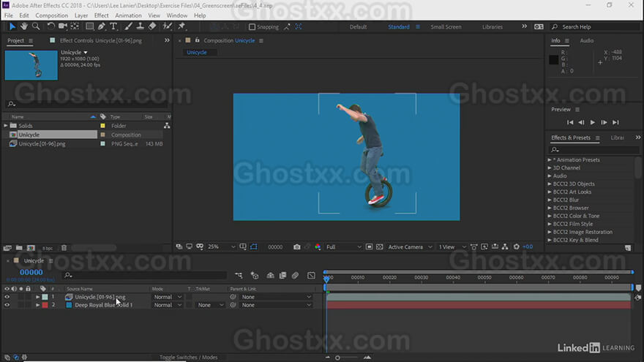The width and height of the screenshot is (644, 362).
Task: Click the Unicycle composition thumbnail
Action: click(31, 65)
